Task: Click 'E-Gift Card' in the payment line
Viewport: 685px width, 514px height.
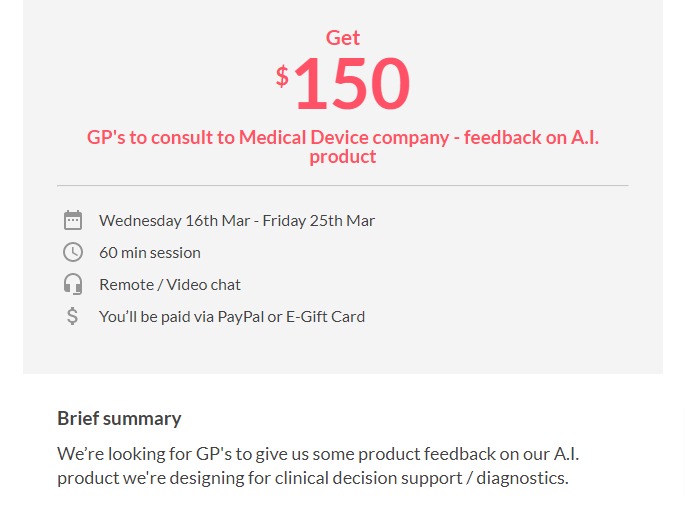Action: tap(325, 317)
